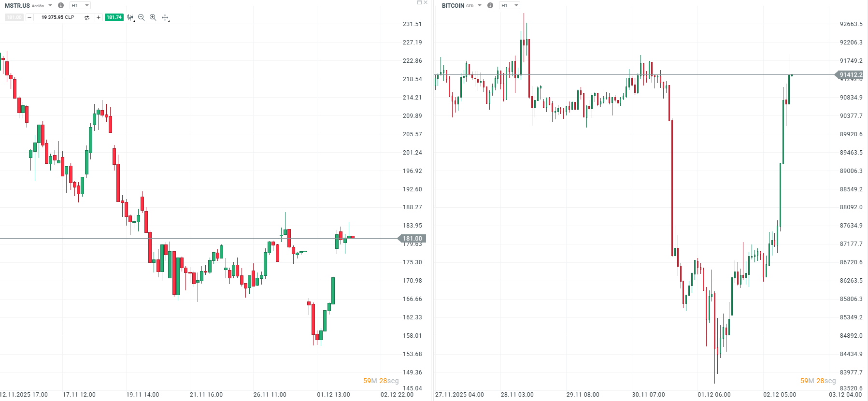
Task: Select the crosshair cursor tool
Action: pos(165,17)
